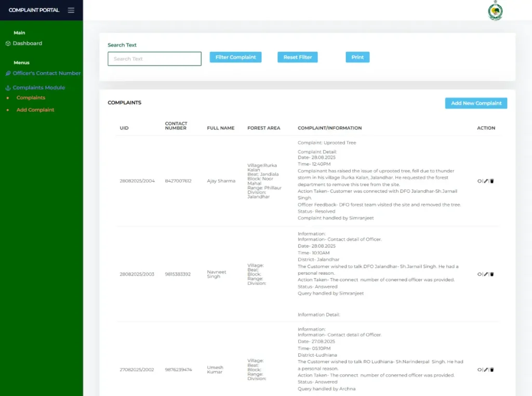The height and width of the screenshot is (396, 532).
Task: Delete Navneet Singh's entry using trash icon
Action: point(492,274)
